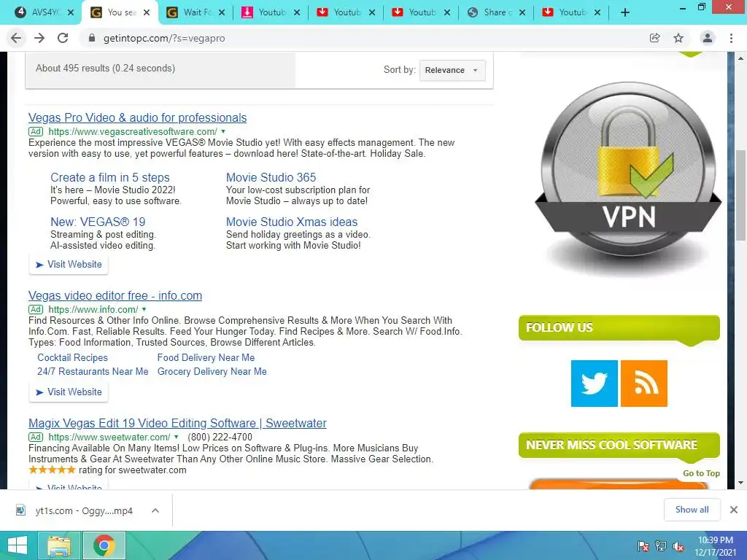Open Food Delivery Near Me link
The width and height of the screenshot is (747, 560).
[x=206, y=357]
